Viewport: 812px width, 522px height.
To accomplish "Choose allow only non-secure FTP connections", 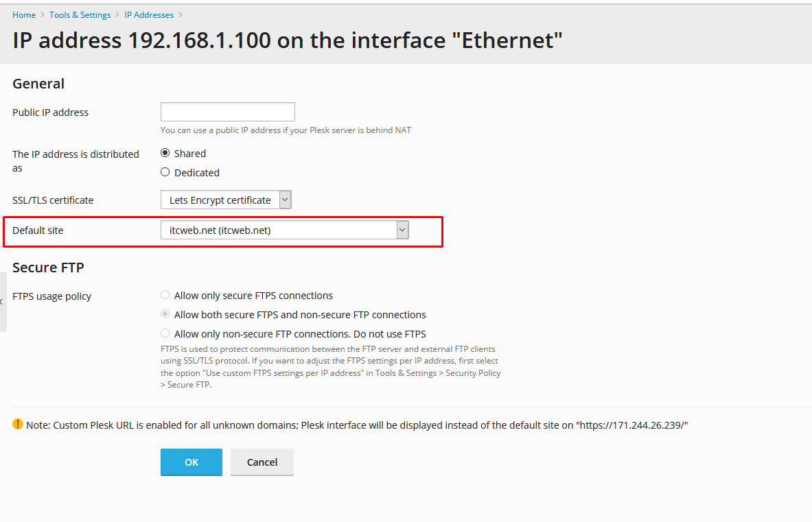I will (x=165, y=333).
